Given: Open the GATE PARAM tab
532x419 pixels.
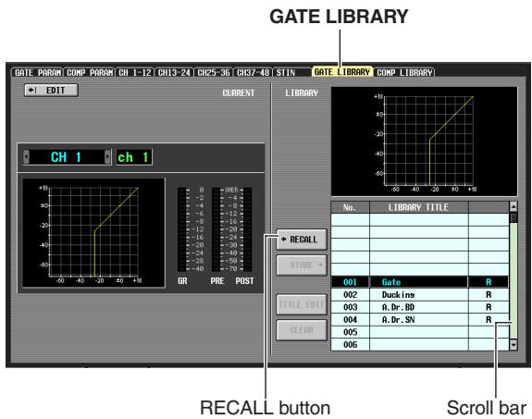Looking at the screenshot, I should tap(38, 72).
